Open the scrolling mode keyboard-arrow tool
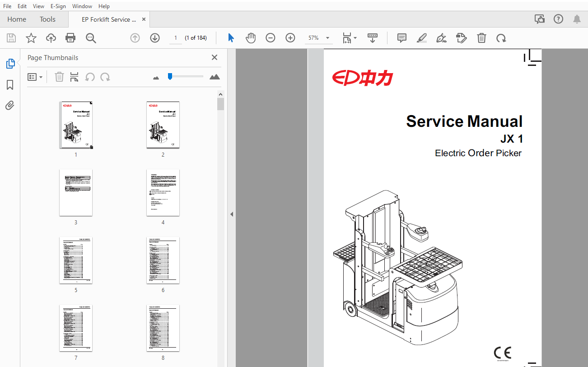 pyautogui.click(x=373, y=38)
